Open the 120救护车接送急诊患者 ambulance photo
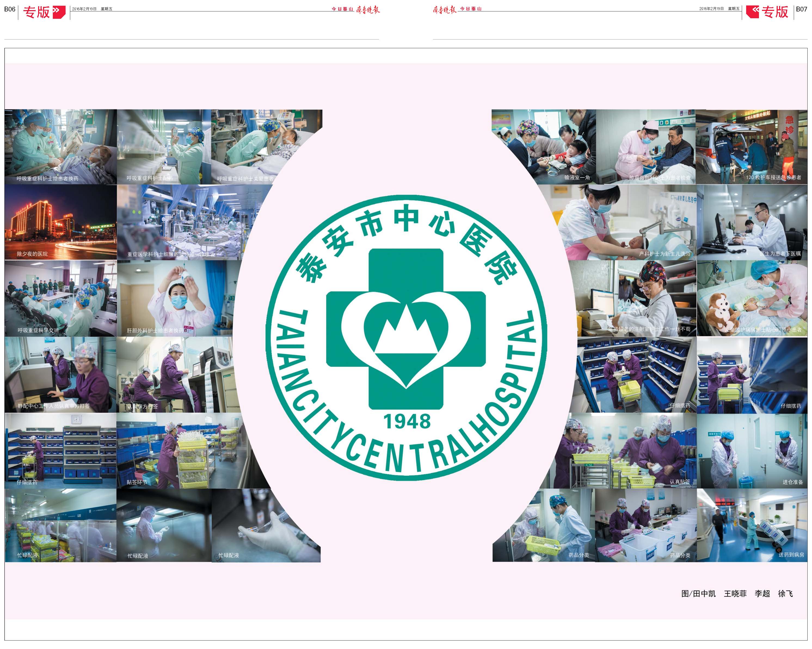This screenshot has height=649, width=812. [752, 147]
